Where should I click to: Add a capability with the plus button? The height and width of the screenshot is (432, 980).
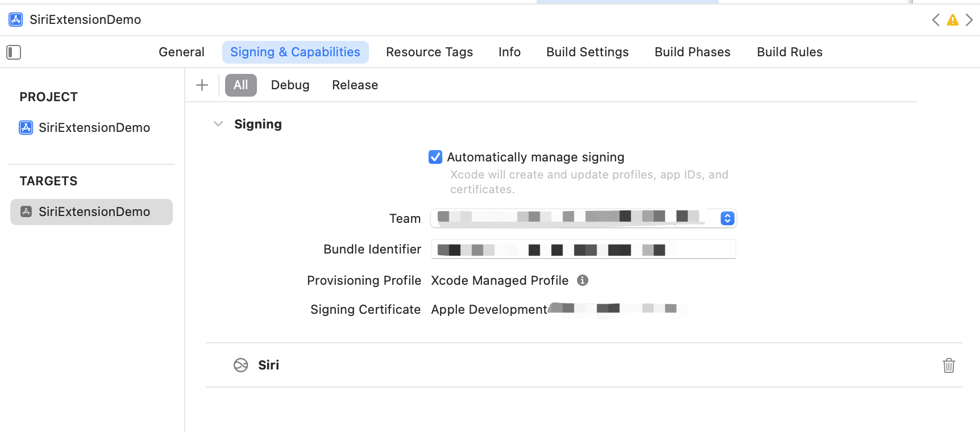(x=202, y=85)
